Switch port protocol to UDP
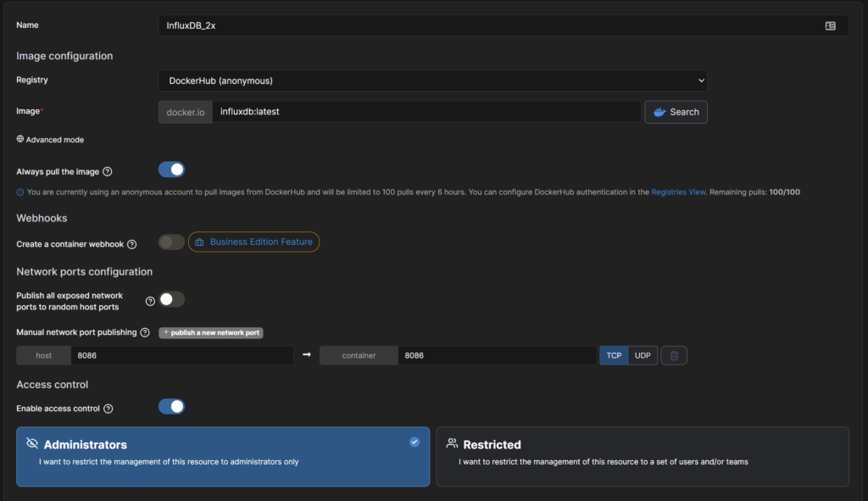Screen dimensions: 868x501 (643, 356)
